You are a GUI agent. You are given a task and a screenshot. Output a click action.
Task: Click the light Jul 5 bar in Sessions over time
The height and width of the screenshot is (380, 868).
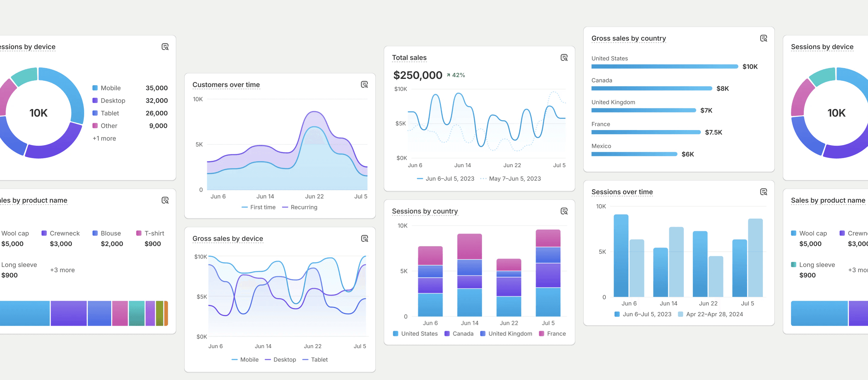[756, 258]
